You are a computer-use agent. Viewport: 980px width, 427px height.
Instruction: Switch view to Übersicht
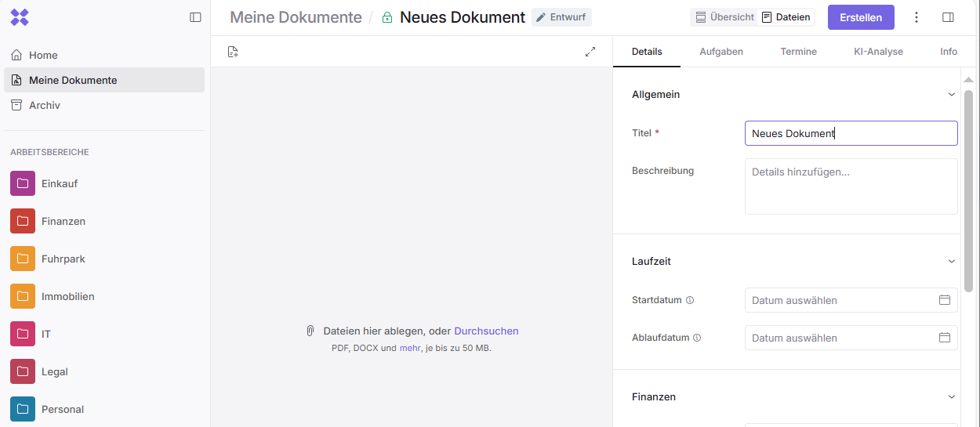(x=724, y=17)
